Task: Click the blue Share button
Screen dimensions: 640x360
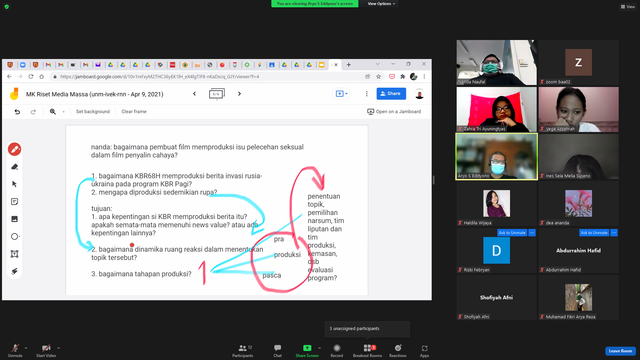Action: [391, 93]
